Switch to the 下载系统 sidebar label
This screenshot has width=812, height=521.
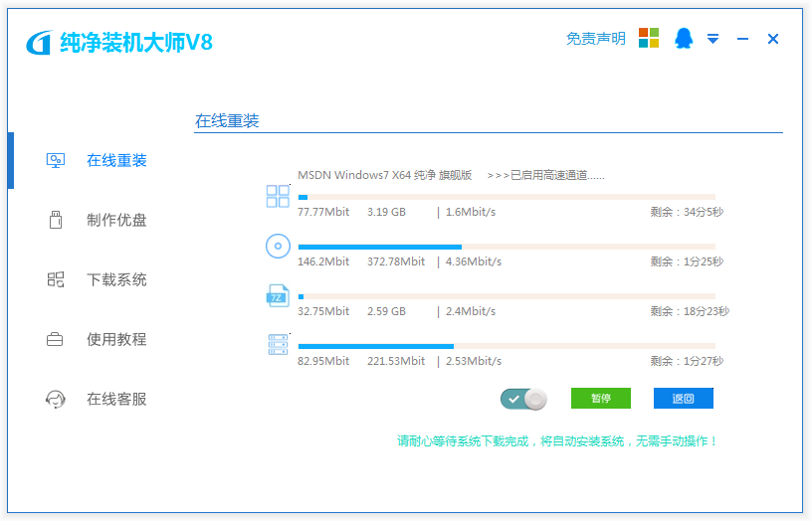pos(116,280)
